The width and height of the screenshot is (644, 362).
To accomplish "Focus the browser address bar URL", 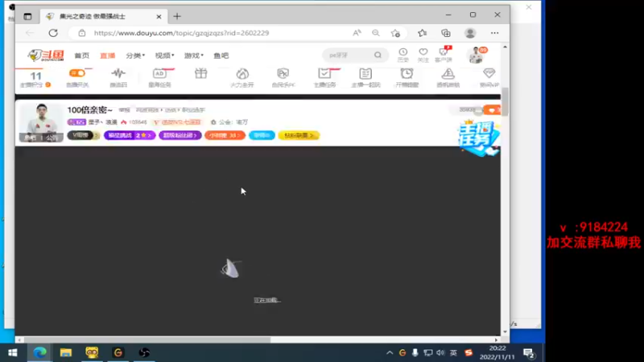I will pos(181,33).
